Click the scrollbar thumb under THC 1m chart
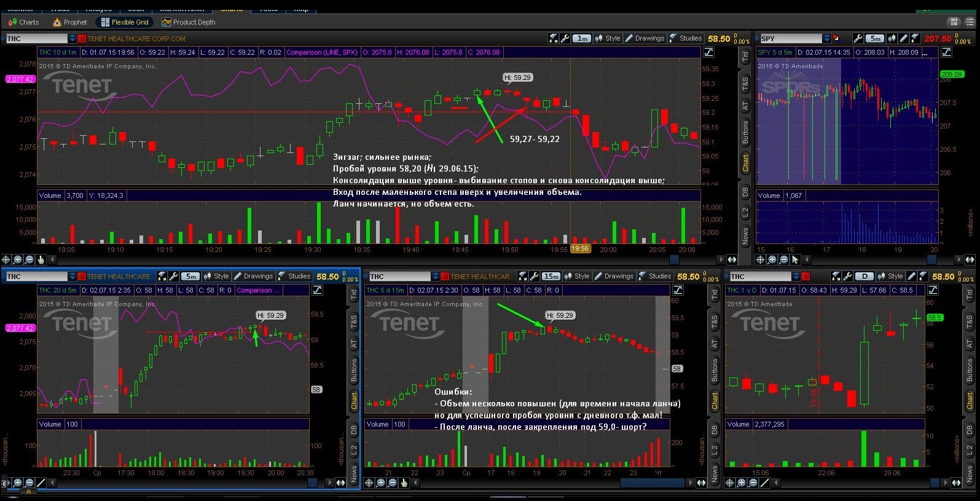 point(674,259)
